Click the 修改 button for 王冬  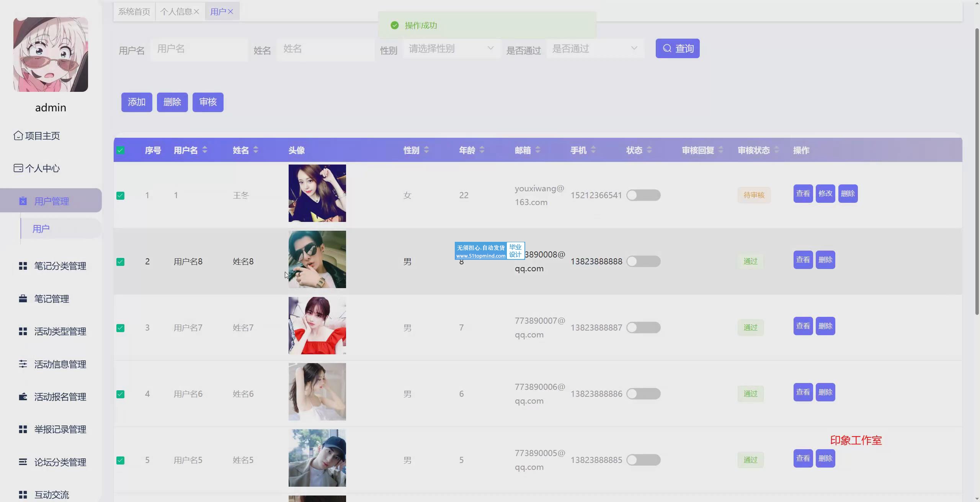tap(825, 194)
